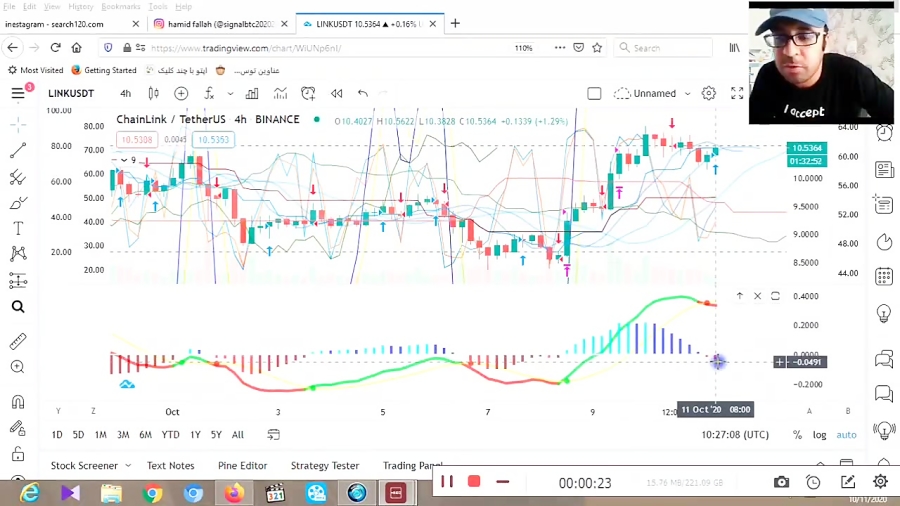Open the strategy templates icon
This screenshot has width=900, height=506.
coord(280,93)
